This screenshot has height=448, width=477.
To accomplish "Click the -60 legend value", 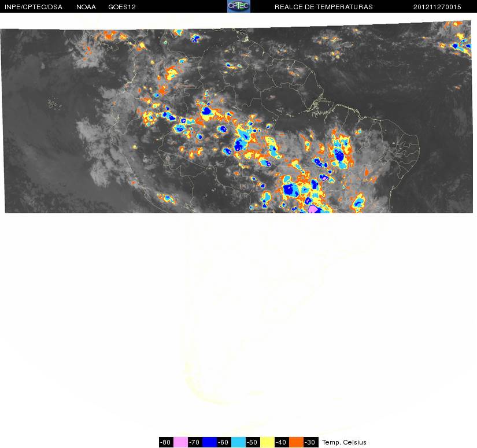I will coord(224,442).
